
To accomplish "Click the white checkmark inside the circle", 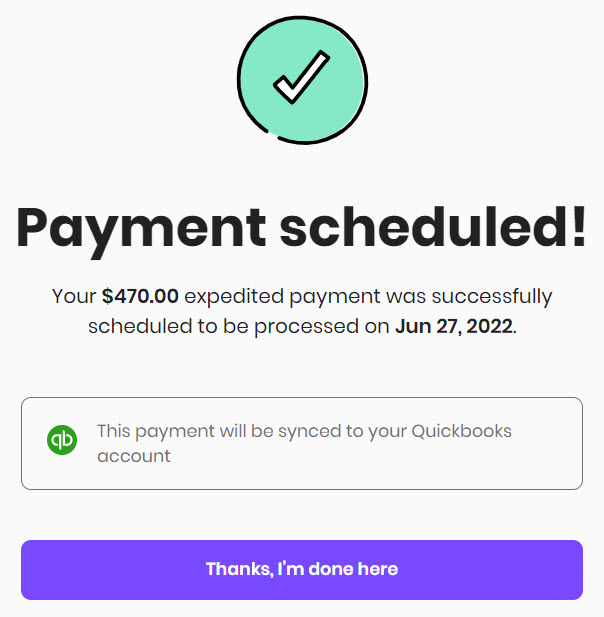I will coord(301,77).
